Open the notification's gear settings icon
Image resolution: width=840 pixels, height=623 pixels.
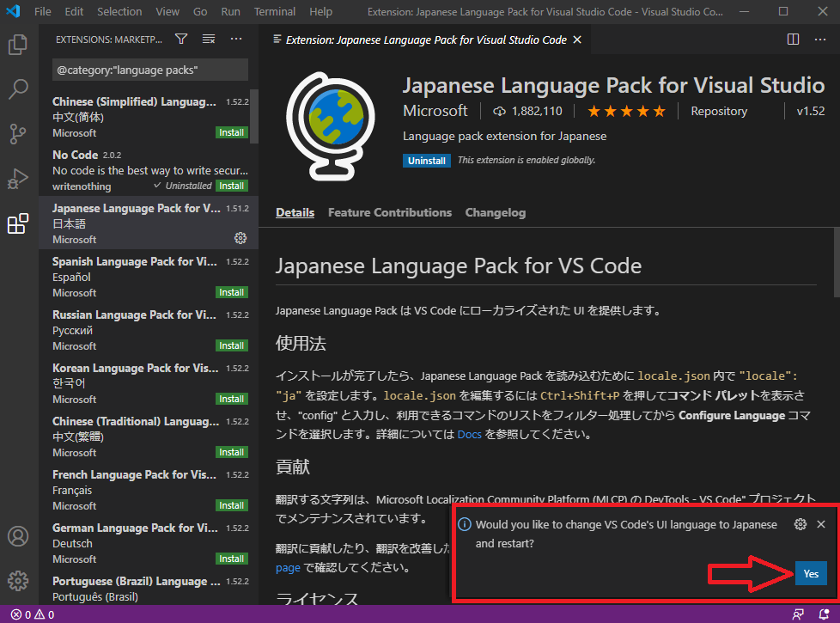pos(800,524)
